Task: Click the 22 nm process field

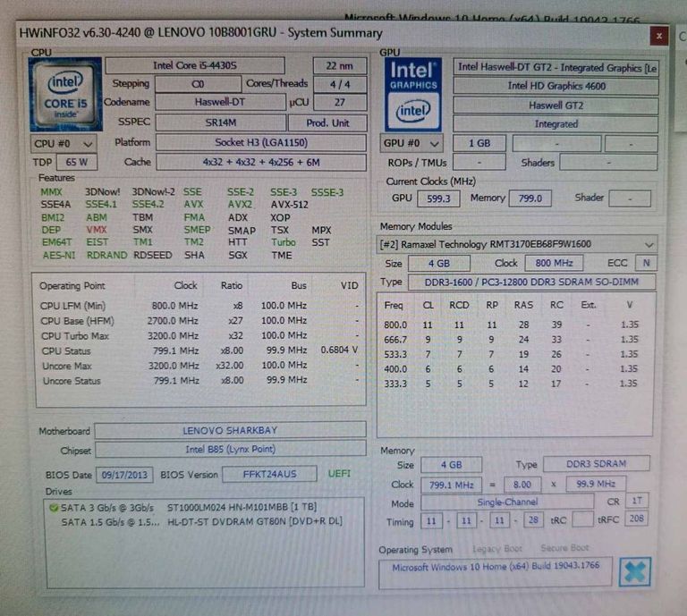Action: point(340,66)
